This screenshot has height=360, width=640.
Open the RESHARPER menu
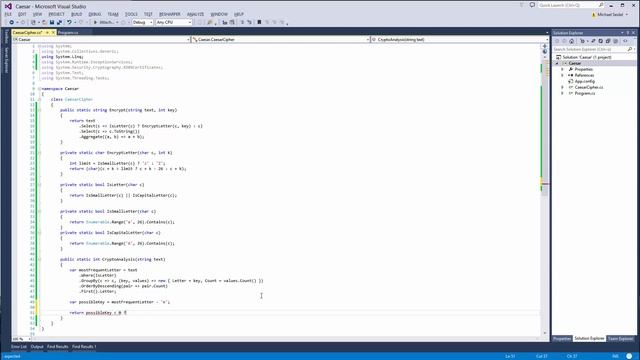click(x=170, y=14)
